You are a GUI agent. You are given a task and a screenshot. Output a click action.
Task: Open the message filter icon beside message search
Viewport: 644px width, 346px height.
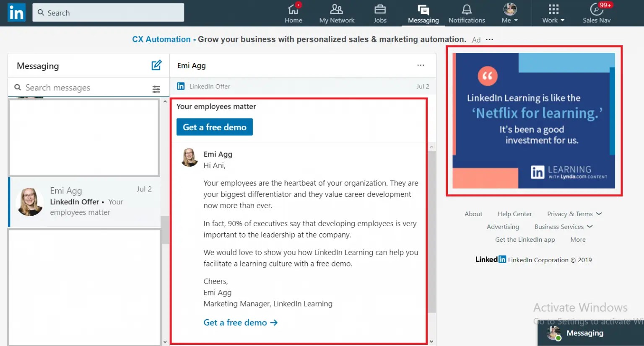click(x=156, y=89)
